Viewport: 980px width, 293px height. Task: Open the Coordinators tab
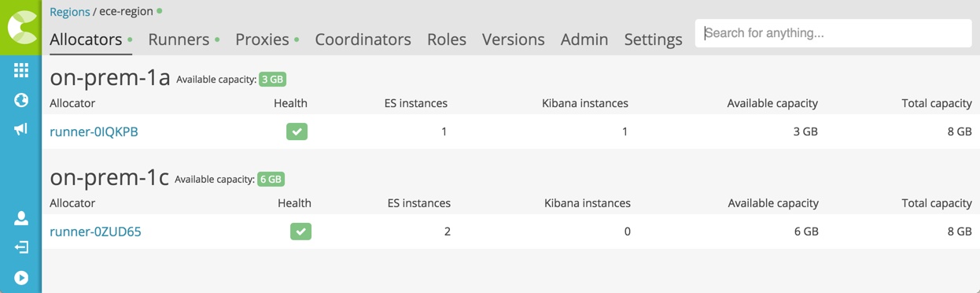coord(363,39)
